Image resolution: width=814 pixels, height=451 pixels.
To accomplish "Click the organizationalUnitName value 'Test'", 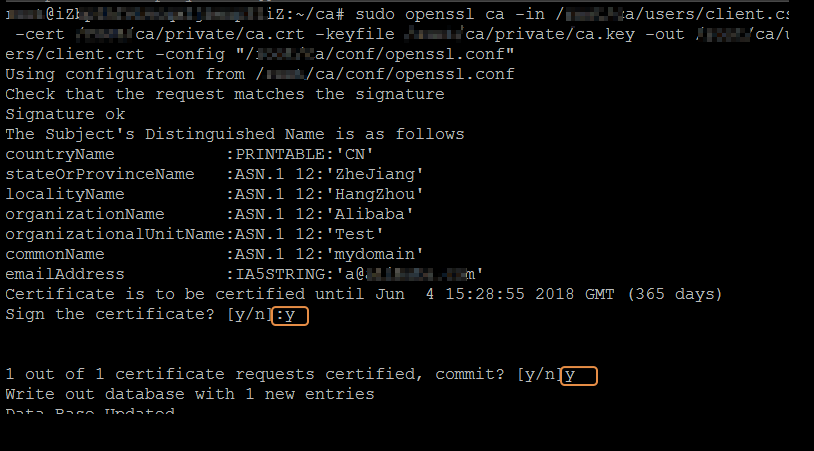I will pos(364,235).
